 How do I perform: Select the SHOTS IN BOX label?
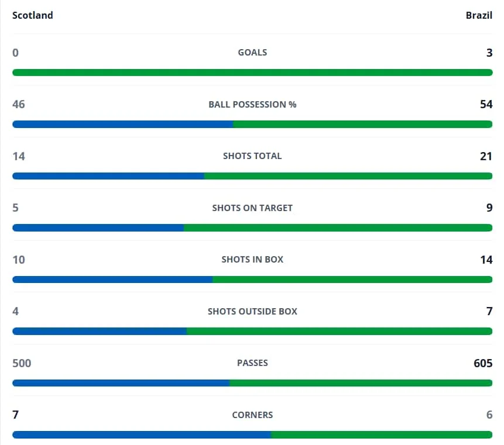[252, 260]
